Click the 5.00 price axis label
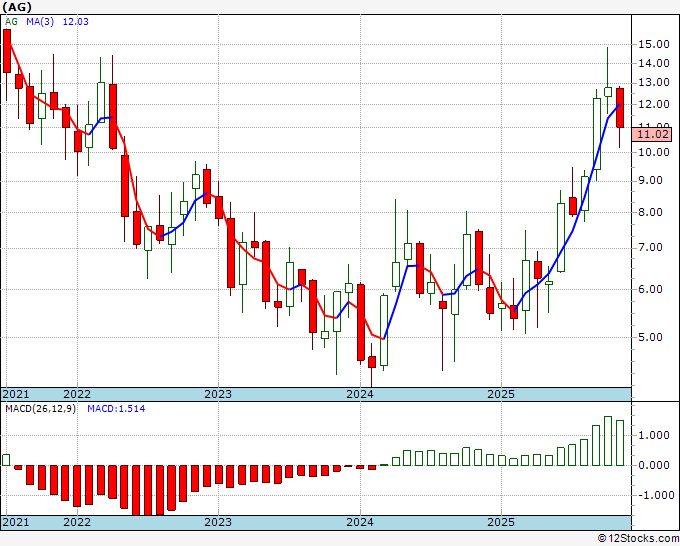This screenshot has height=546, width=680. coord(651,337)
